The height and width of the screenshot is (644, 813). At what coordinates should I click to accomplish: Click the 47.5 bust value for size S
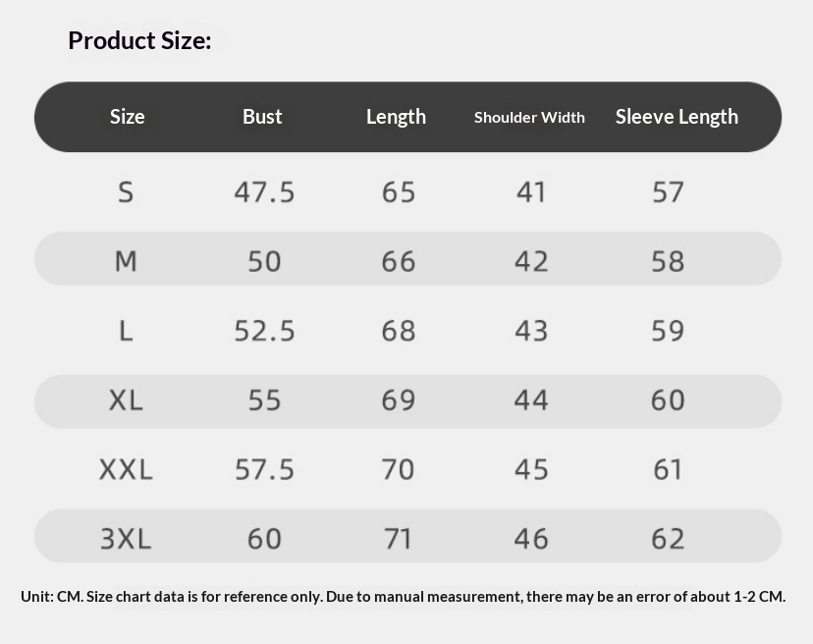[264, 191]
